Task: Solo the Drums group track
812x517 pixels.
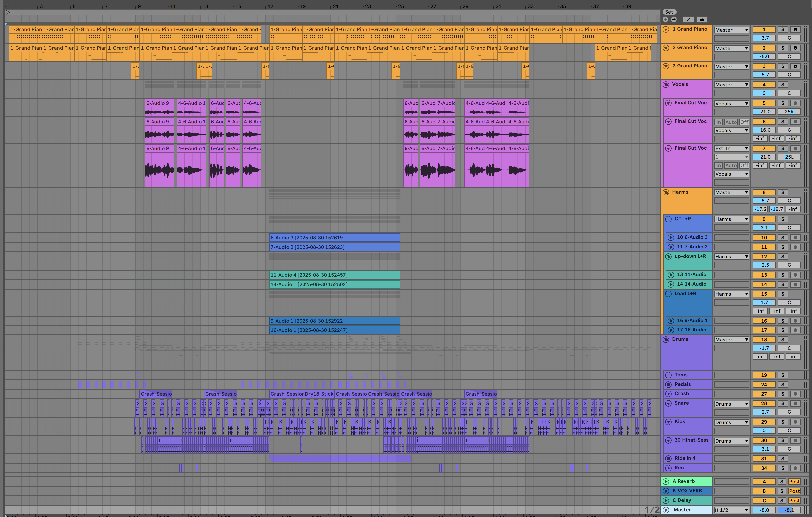Action: pyautogui.click(x=782, y=340)
